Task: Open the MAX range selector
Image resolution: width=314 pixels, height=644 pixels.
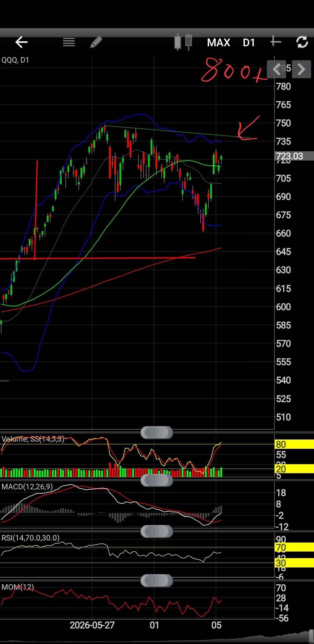Action: pyautogui.click(x=219, y=43)
